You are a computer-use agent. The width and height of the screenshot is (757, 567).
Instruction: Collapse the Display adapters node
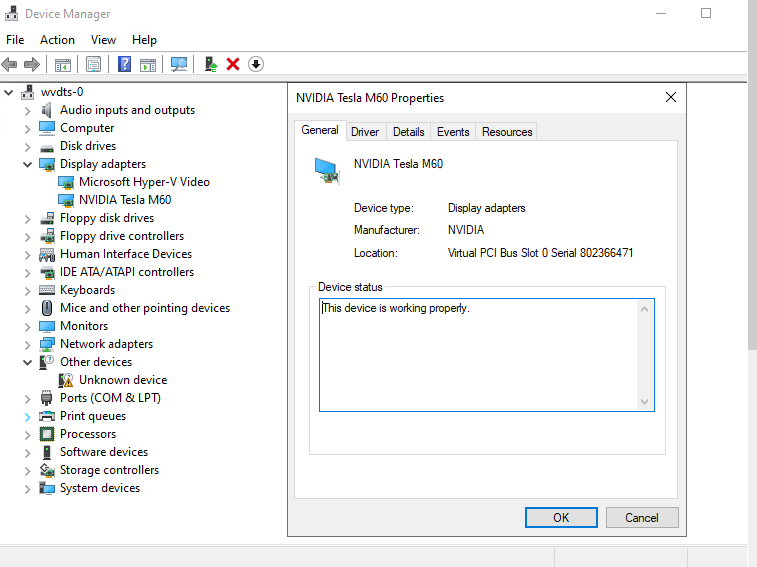28,165
